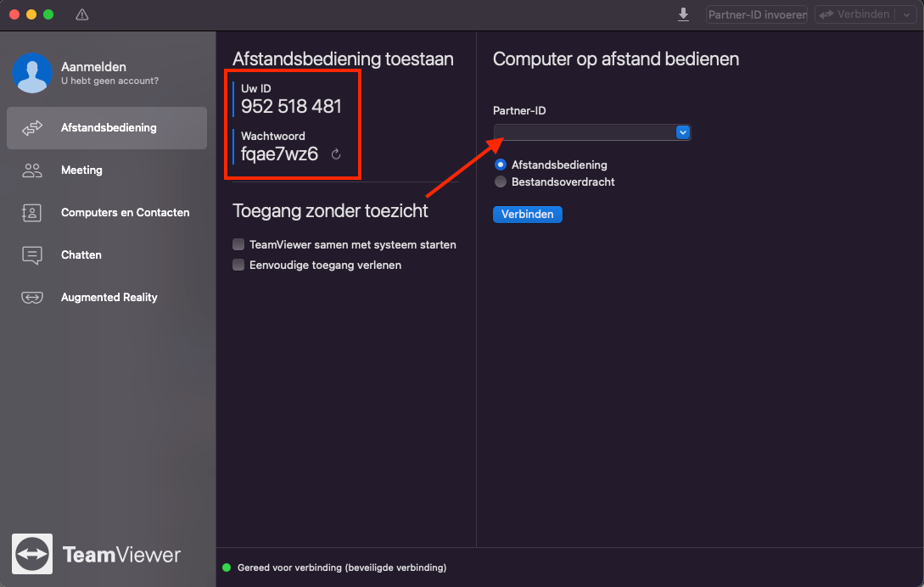Refresh the password with the circular arrow icon

[x=336, y=154]
